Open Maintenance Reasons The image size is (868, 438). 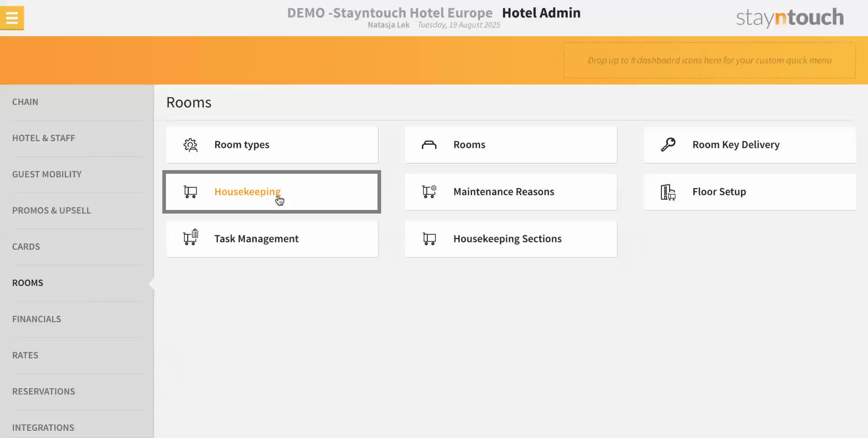511,192
